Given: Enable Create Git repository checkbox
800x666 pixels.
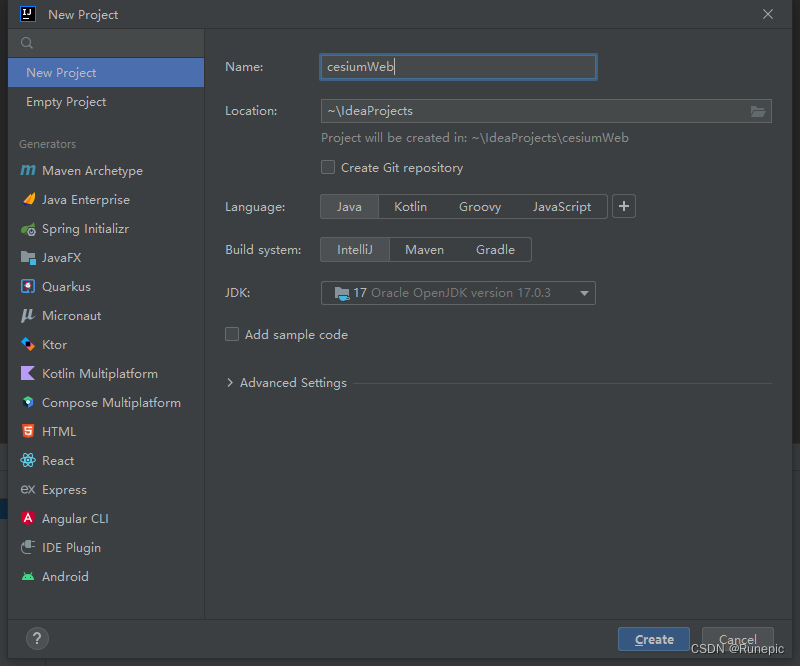Looking at the screenshot, I should click(x=328, y=167).
